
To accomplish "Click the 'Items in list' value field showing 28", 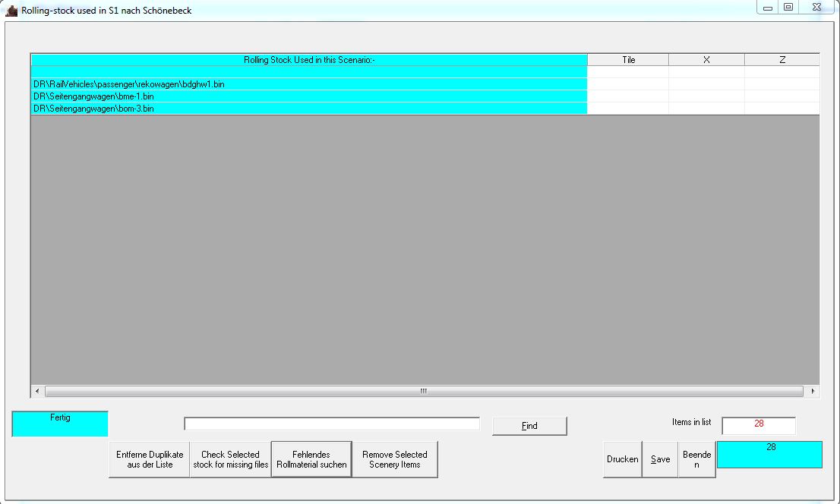I will 759,425.
